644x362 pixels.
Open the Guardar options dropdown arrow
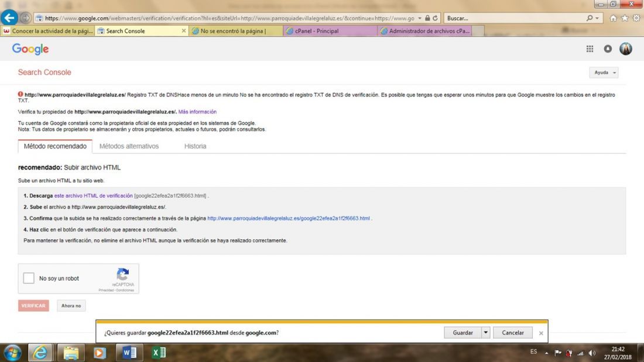tap(485, 333)
